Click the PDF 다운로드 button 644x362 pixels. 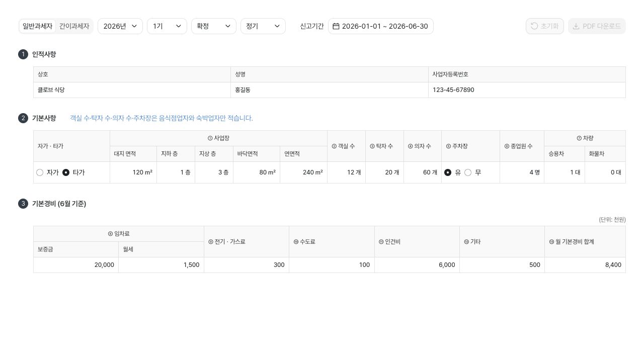[597, 26]
